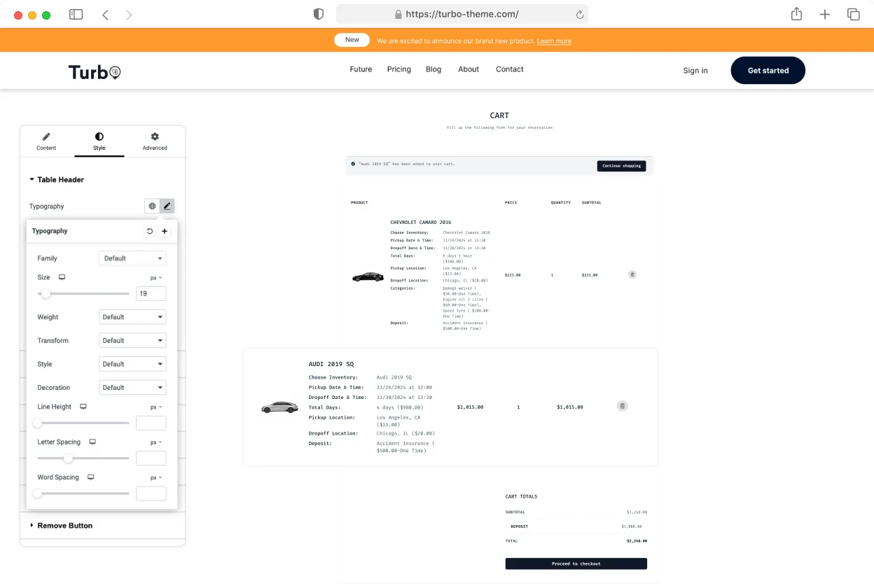The image size is (874, 588).
Task: Follow the Learn more announcement link
Action: pyautogui.click(x=554, y=41)
